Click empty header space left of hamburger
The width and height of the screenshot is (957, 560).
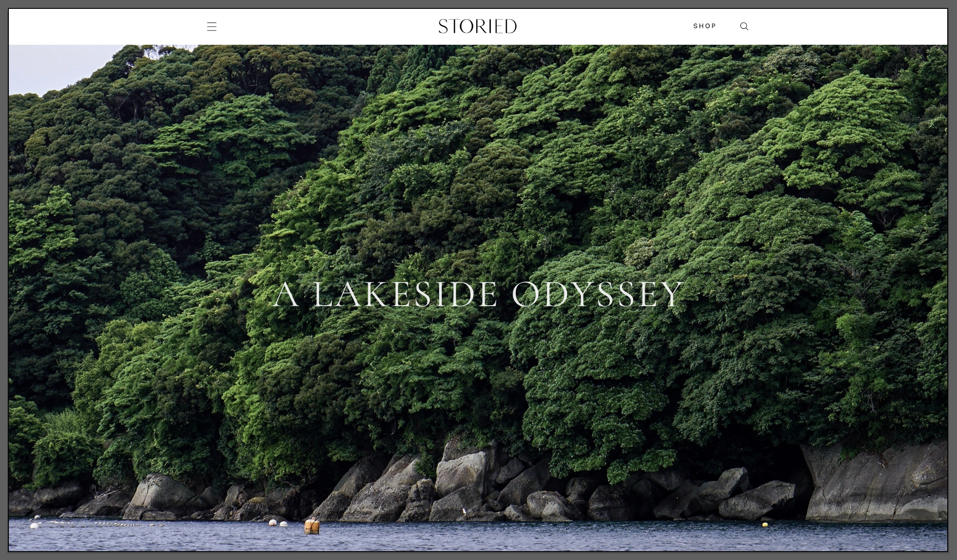click(x=106, y=27)
